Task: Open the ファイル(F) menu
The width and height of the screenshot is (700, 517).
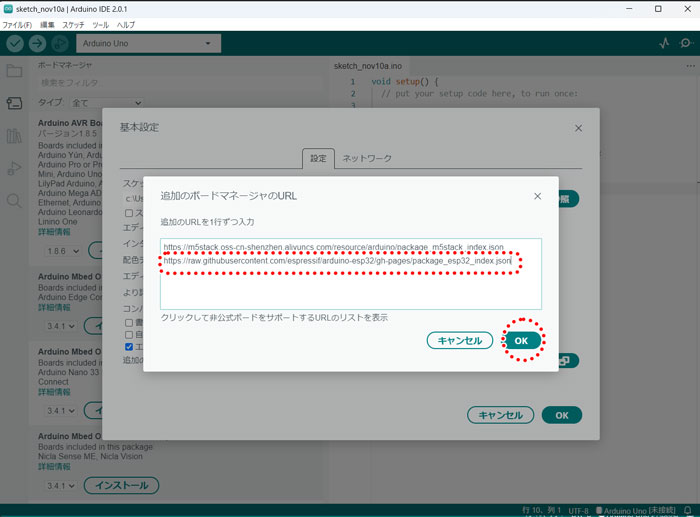Action: click(x=17, y=25)
